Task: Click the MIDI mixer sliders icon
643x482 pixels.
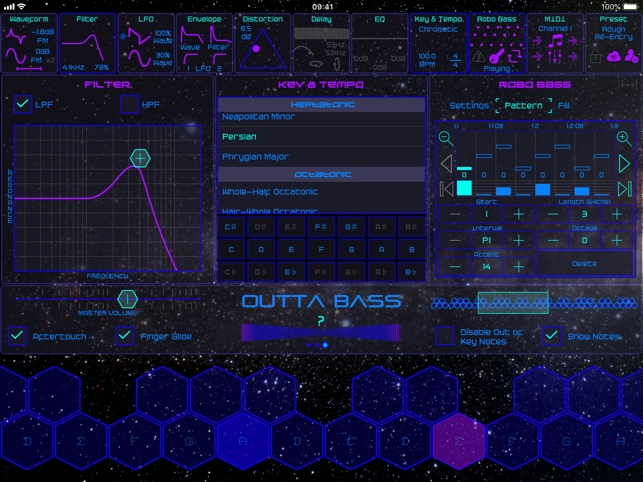Action: 555,56
